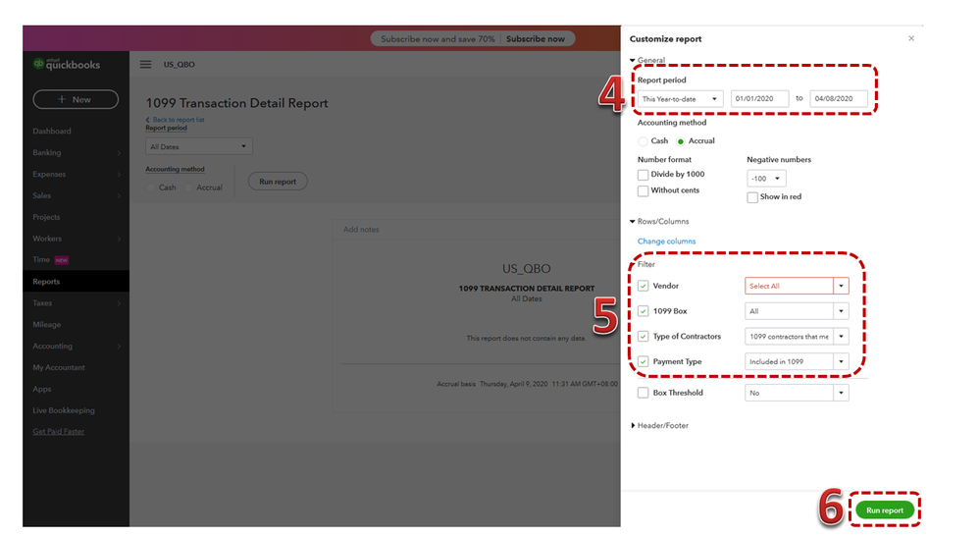Expand the Accounting sidebar chevron
This screenshot has width=980, height=537.
click(119, 347)
